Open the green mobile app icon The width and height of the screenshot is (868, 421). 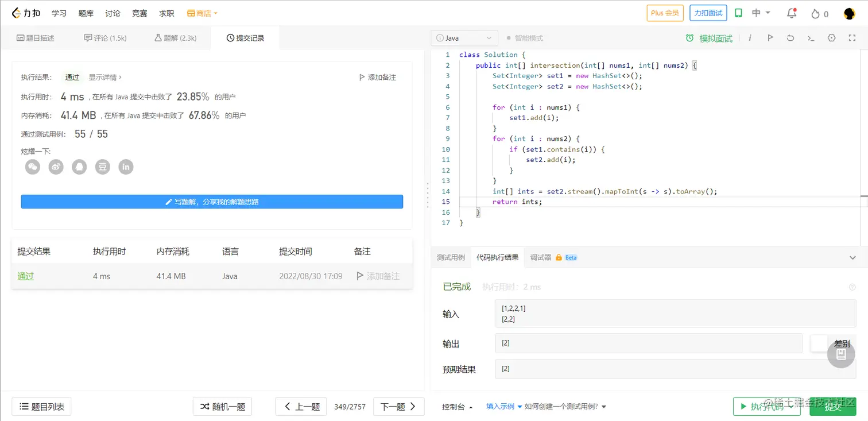739,13
